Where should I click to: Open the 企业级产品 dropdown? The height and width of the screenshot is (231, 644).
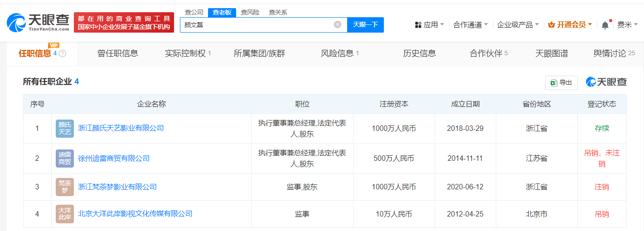(x=518, y=25)
